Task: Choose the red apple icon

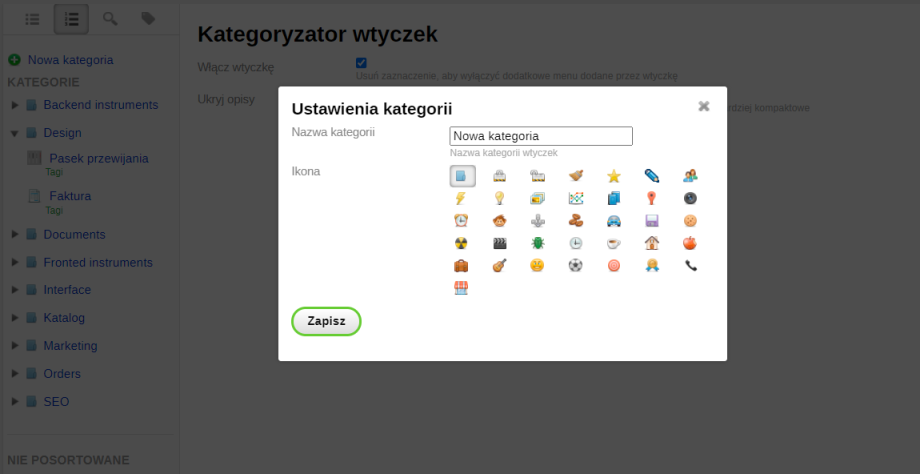Action: click(x=690, y=243)
